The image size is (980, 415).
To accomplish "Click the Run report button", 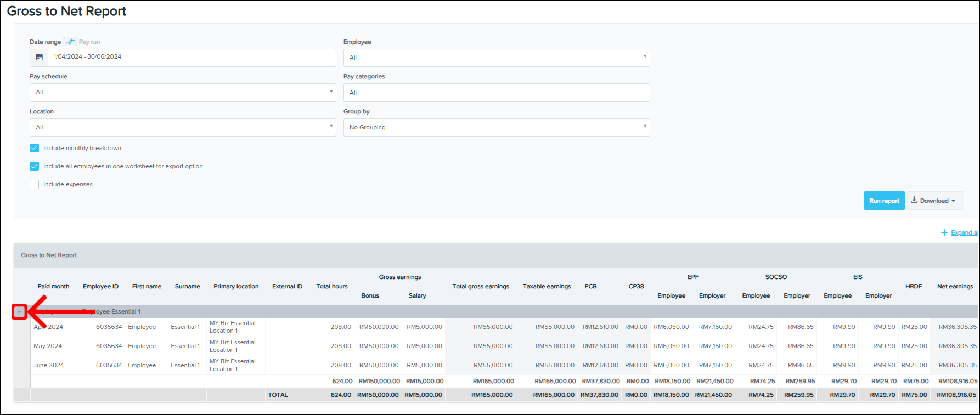I will pos(884,201).
